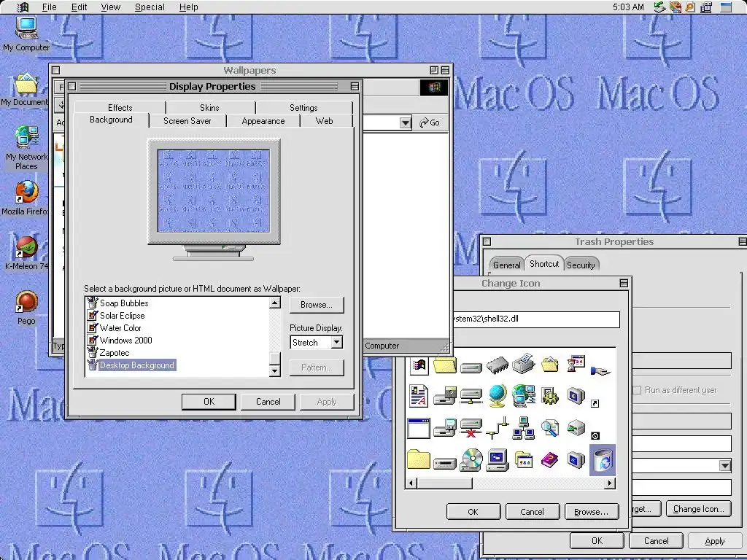Open the Web tab
The height and width of the screenshot is (560, 747).
(x=325, y=121)
